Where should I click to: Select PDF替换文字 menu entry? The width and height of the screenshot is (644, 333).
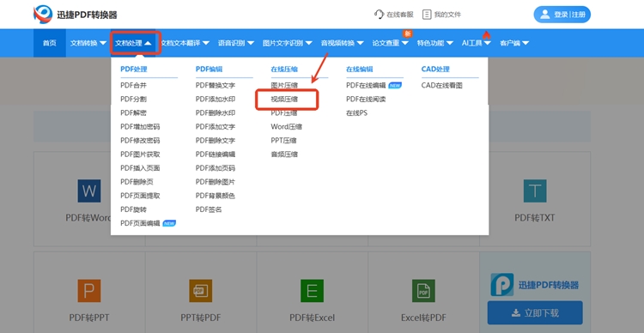216,86
